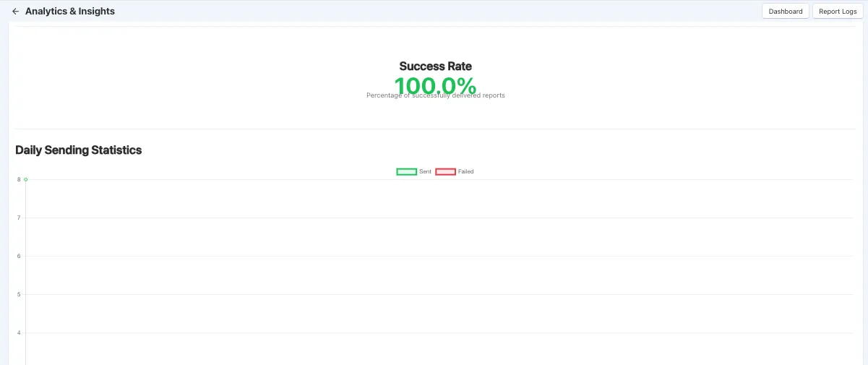Click the y-axis label 4
This screenshot has width=868, height=365.
pos(19,332)
